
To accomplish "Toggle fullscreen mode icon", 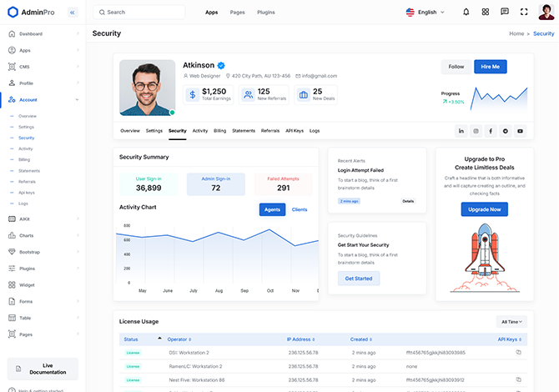I will point(524,13).
